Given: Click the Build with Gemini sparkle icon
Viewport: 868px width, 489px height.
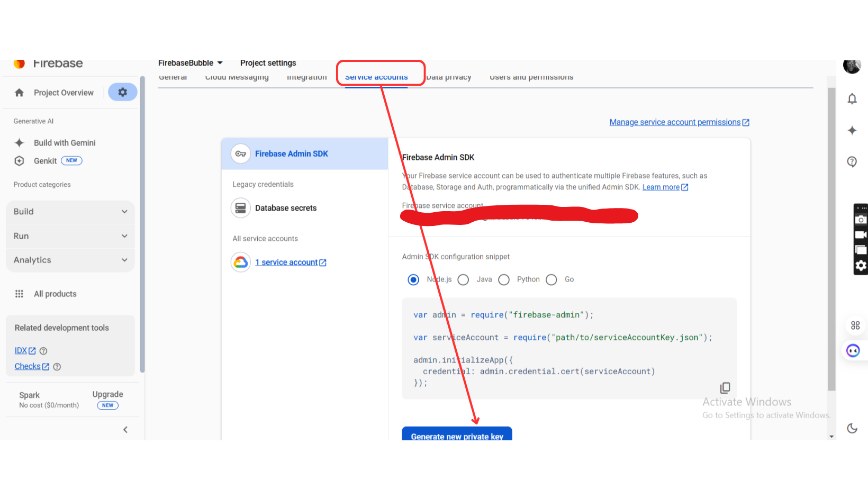Looking at the screenshot, I should click(x=20, y=143).
